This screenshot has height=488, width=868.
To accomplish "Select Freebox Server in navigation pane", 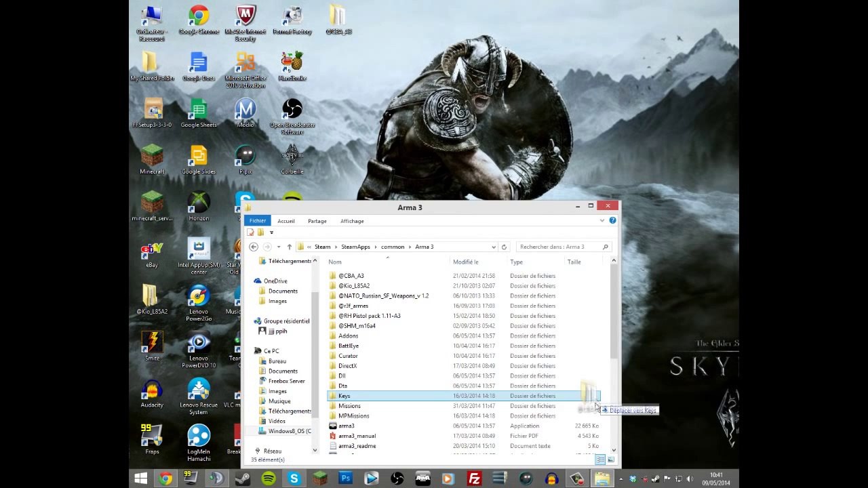I will point(287,381).
